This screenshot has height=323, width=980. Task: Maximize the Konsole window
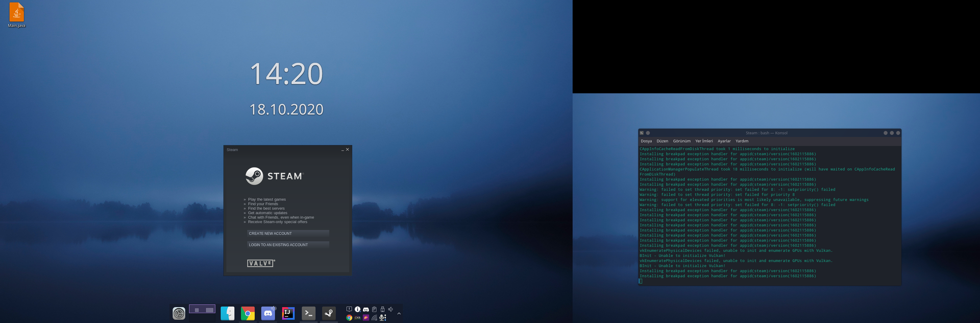point(892,133)
